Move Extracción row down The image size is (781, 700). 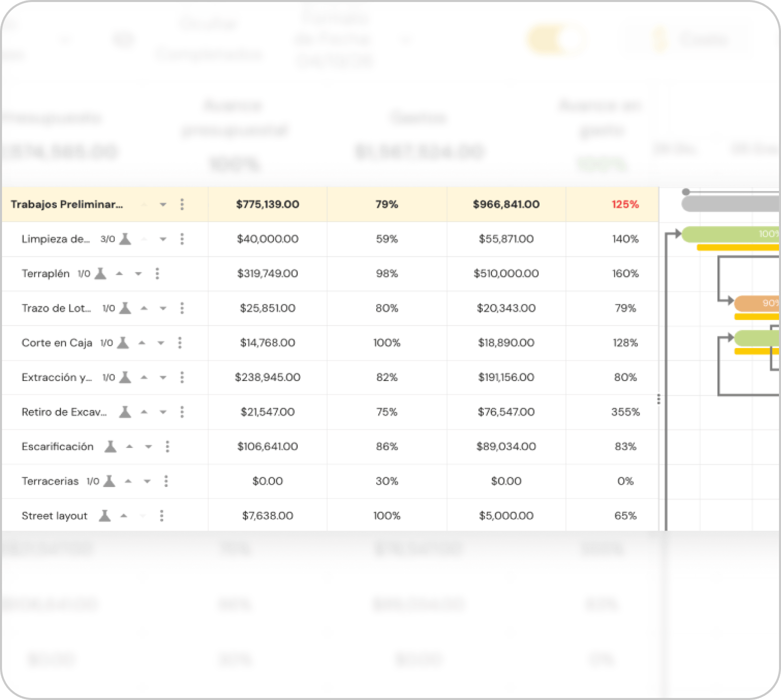[163, 377]
